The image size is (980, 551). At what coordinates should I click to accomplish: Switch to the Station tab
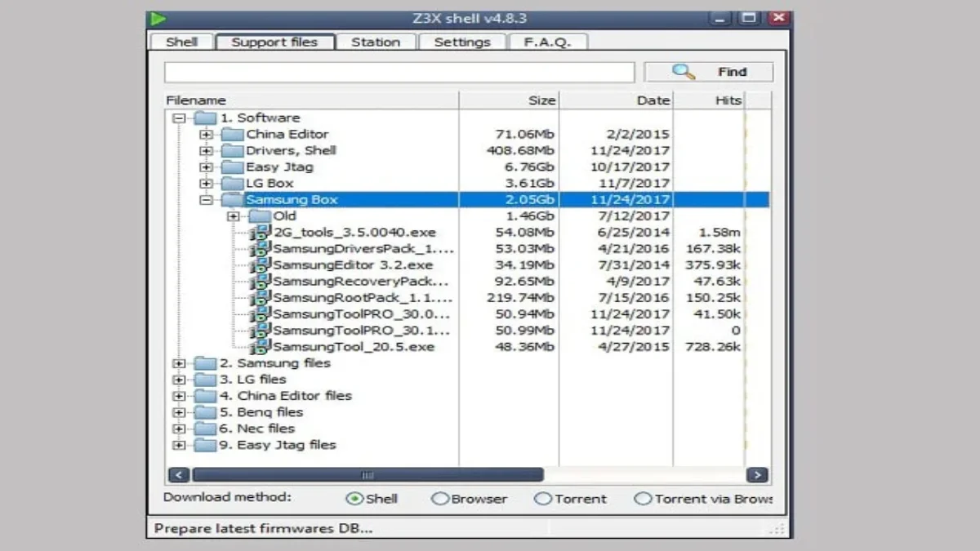[x=376, y=42]
